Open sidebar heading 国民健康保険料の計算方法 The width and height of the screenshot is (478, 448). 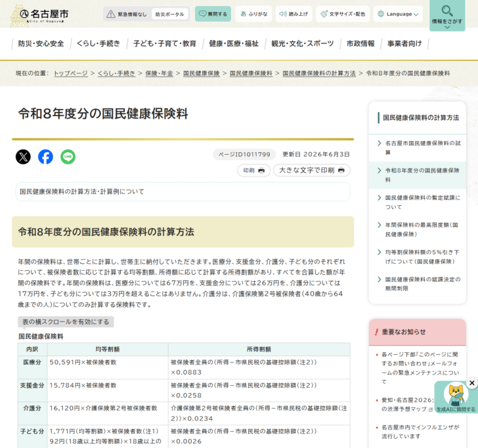(421, 117)
